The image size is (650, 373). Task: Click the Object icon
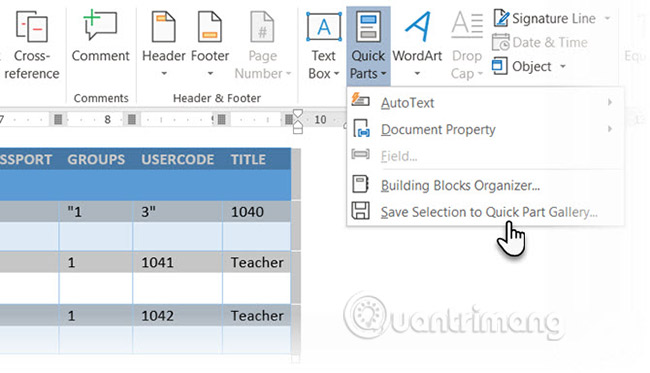coord(500,66)
